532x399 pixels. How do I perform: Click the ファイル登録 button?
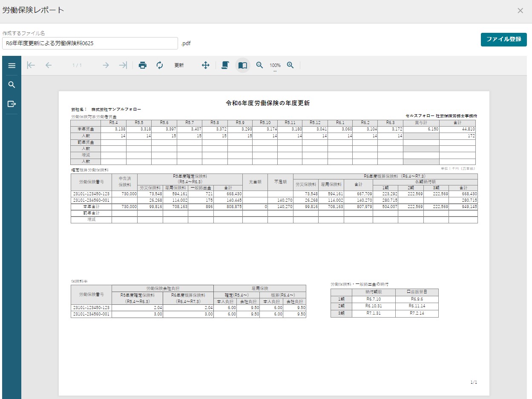tap(504, 39)
